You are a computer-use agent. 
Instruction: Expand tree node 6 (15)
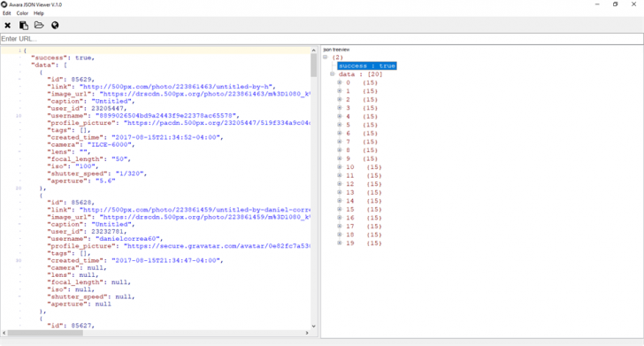pos(340,133)
